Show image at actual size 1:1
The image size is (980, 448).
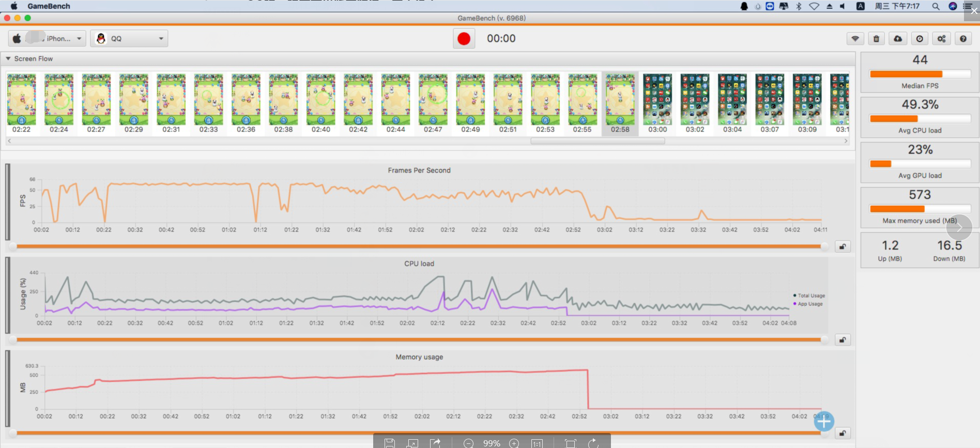click(537, 443)
